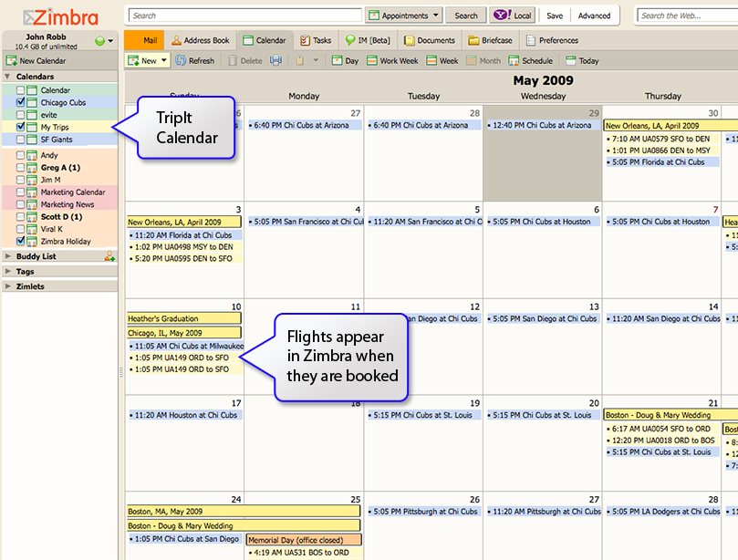Click the shared calendar icon beside Marketing News

coord(32,204)
